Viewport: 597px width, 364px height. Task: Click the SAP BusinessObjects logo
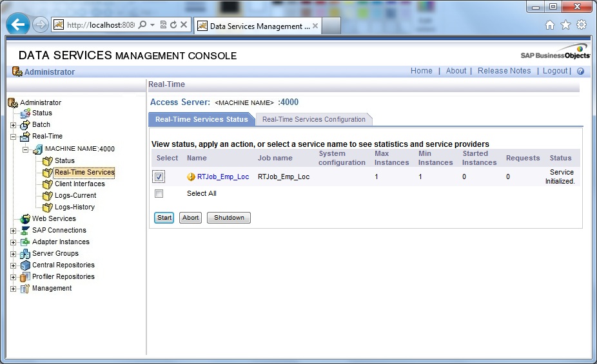pyautogui.click(x=556, y=52)
